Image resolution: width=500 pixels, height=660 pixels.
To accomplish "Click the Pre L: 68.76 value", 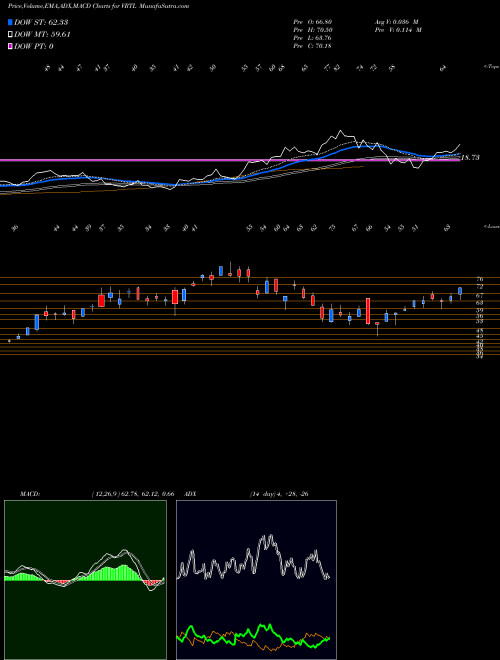I will click(313, 38).
